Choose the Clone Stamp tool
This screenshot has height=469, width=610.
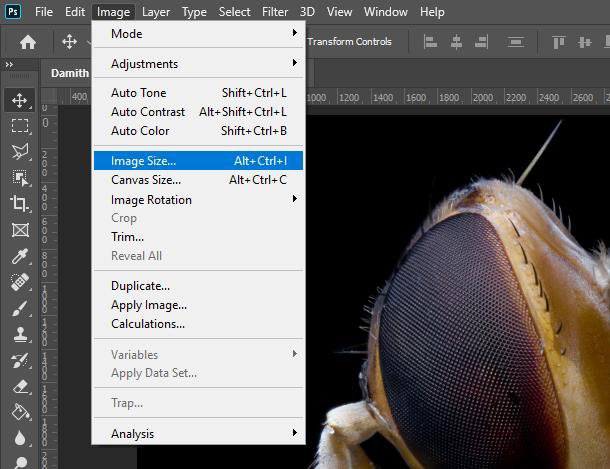point(19,334)
